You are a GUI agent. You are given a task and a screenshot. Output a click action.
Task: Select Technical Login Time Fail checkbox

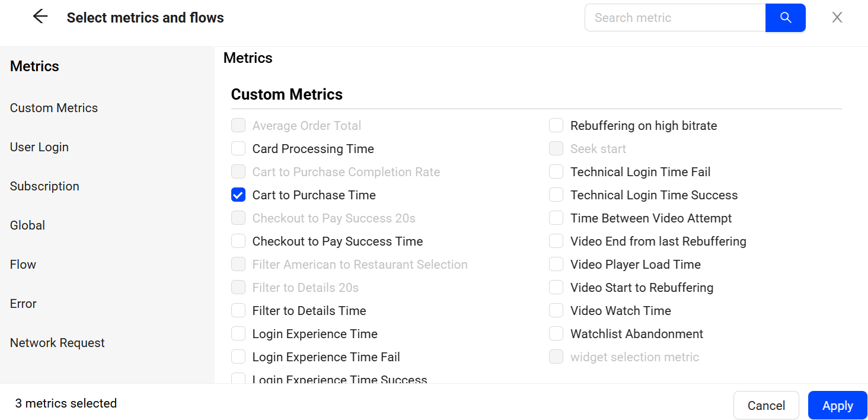(x=556, y=172)
